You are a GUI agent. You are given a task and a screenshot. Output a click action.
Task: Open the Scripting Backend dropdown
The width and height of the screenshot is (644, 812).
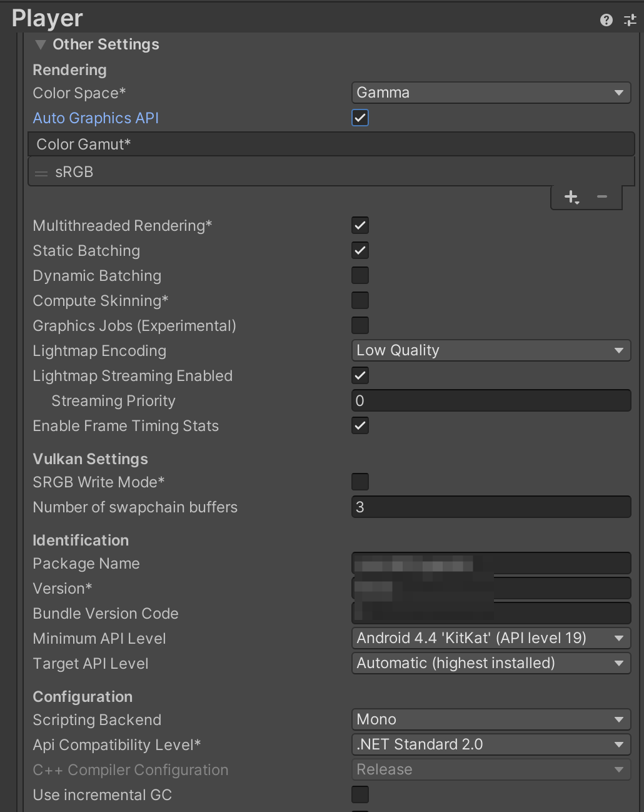(491, 719)
